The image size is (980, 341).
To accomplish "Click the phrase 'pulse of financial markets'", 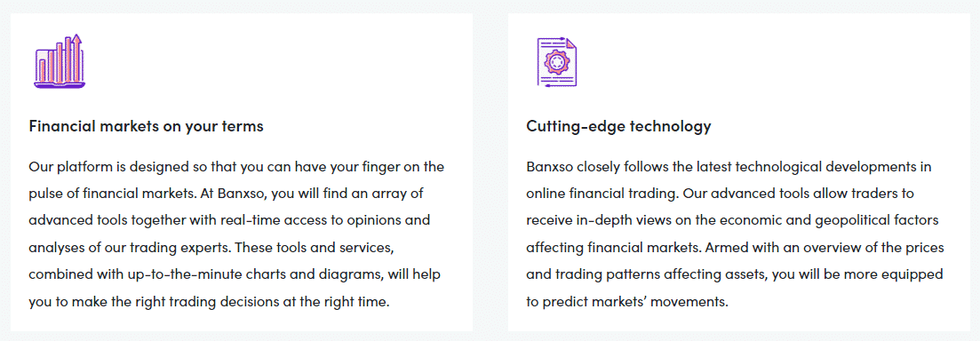I will 112,194.
